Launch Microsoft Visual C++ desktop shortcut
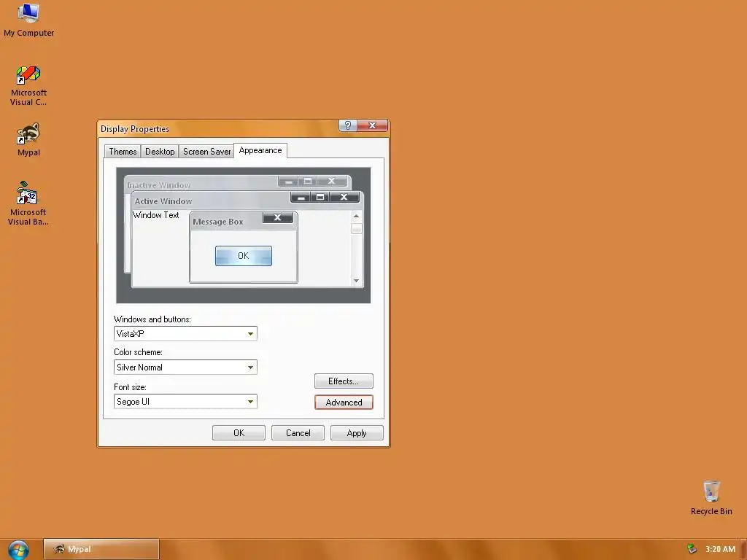 [28, 86]
